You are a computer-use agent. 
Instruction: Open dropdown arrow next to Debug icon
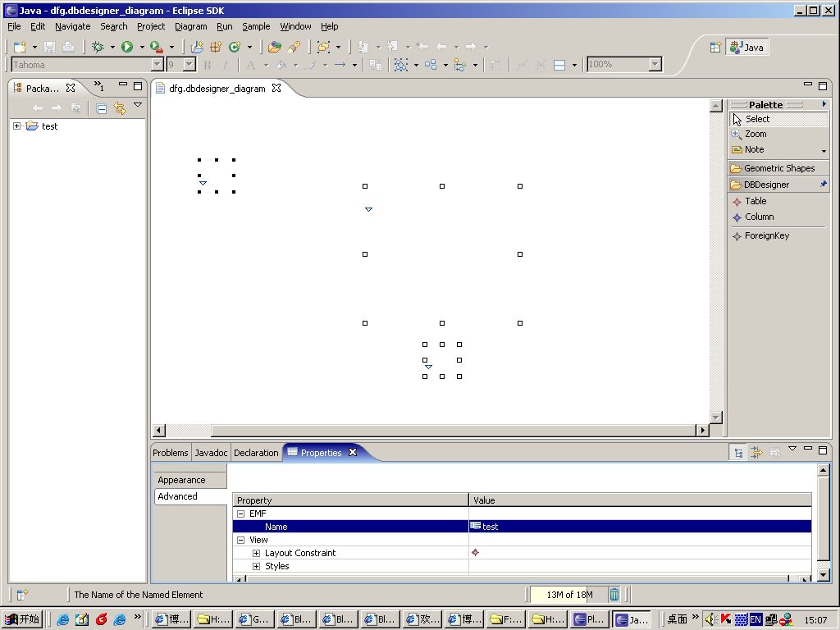[112, 47]
